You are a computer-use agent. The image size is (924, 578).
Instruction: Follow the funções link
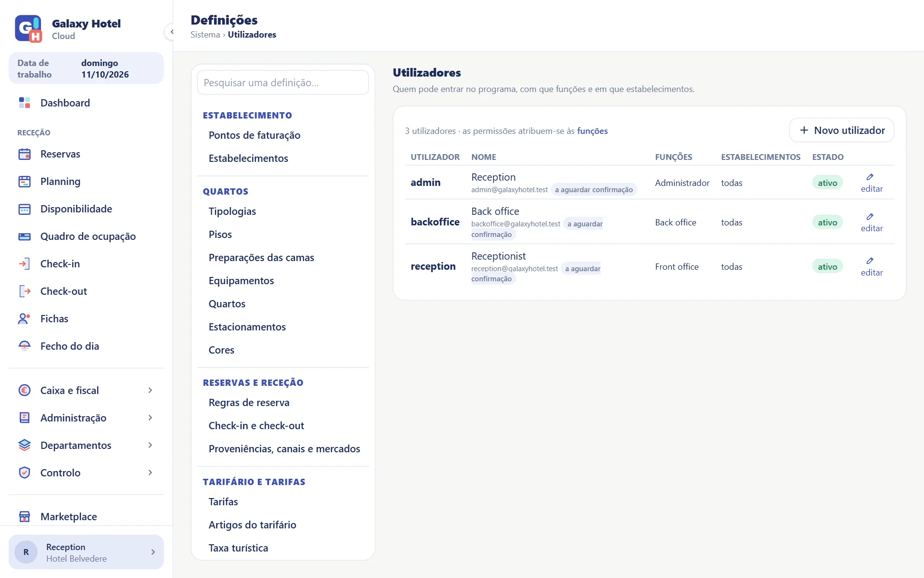pyautogui.click(x=592, y=131)
